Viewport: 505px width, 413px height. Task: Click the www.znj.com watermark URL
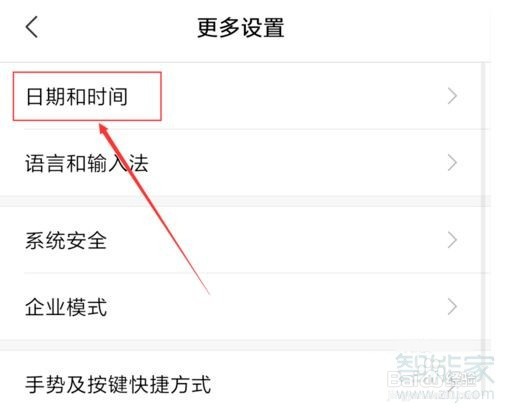pyautogui.click(x=441, y=395)
